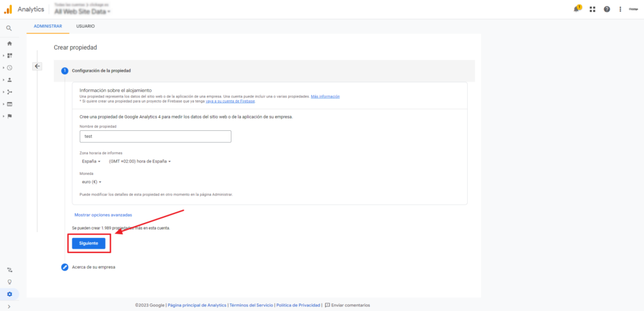Open the search icon in sidebar

click(9, 28)
